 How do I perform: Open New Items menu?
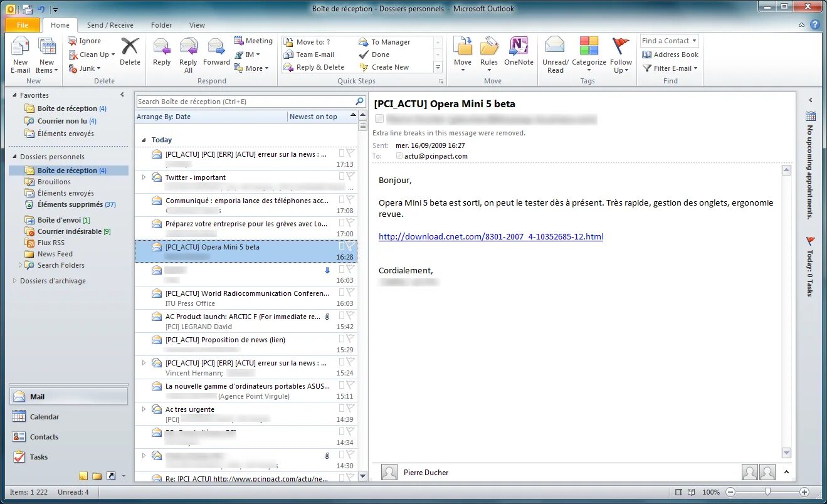click(x=47, y=55)
